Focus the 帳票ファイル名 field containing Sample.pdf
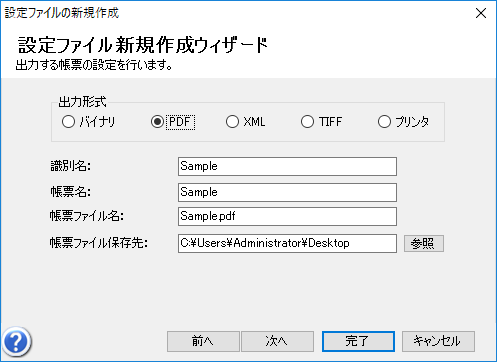This screenshot has width=497, height=362. [287, 216]
